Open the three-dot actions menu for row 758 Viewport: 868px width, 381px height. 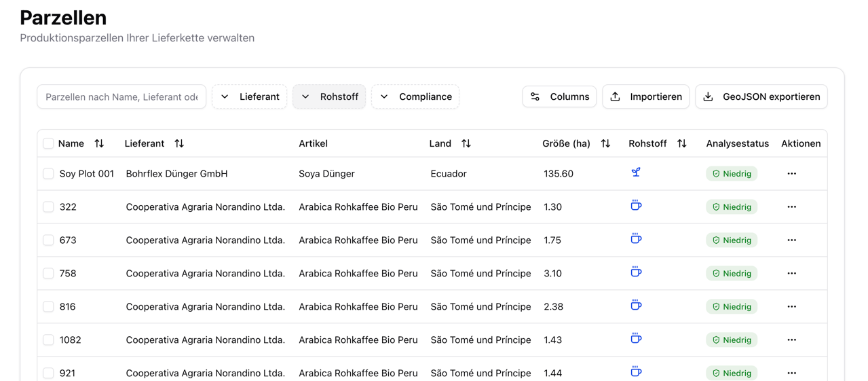click(792, 274)
